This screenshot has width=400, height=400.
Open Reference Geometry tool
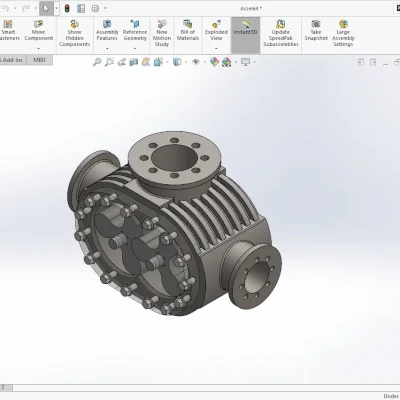pos(135,30)
